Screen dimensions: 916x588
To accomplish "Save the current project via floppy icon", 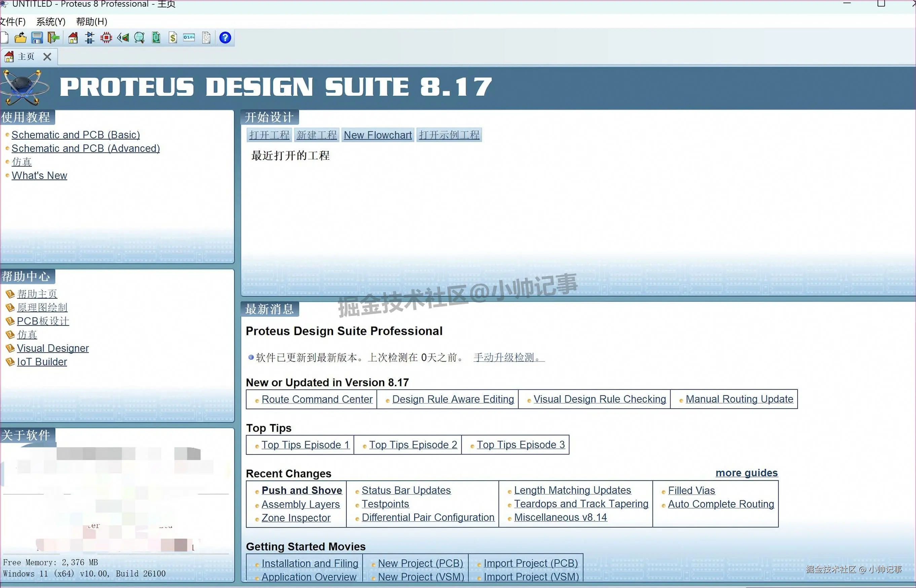I will coord(37,37).
